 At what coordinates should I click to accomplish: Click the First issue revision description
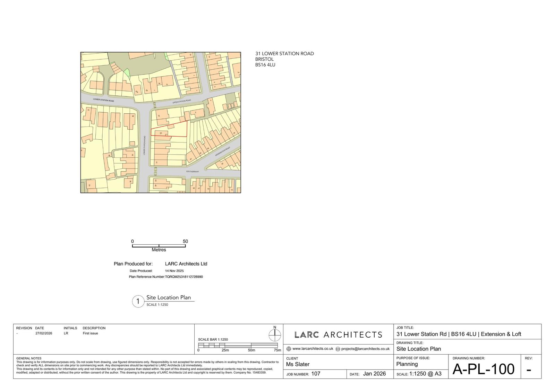pyautogui.click(x=90, y=333)
